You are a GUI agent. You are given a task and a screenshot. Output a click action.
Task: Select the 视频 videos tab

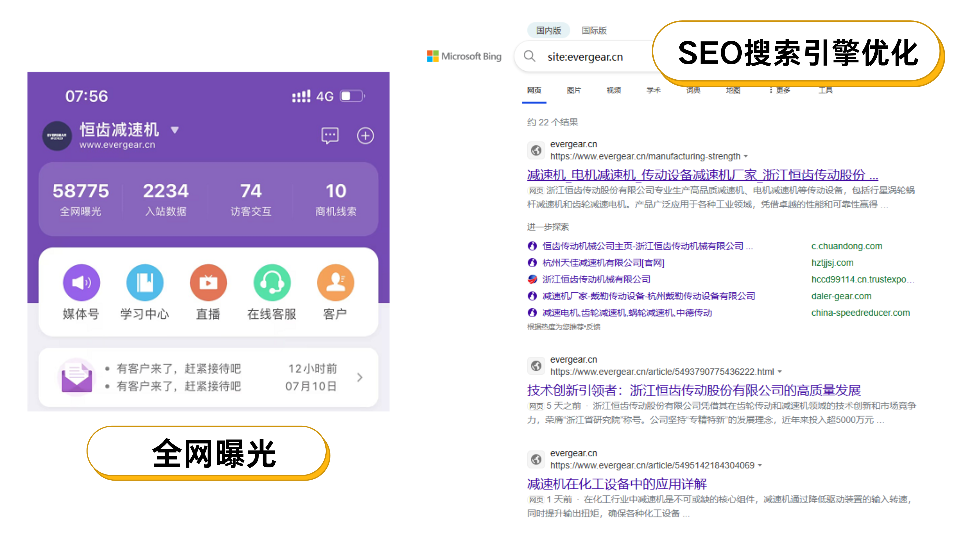pos(614,91)
